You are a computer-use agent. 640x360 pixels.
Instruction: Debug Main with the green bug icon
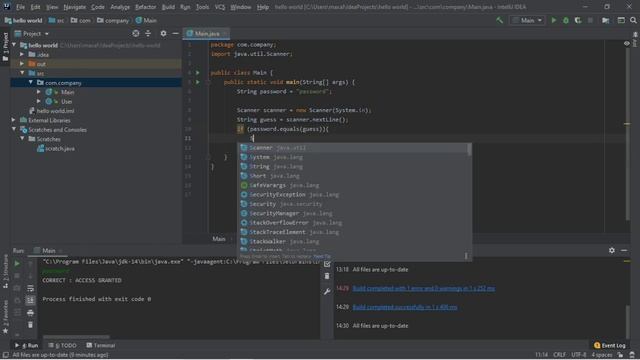(x=566, y=20)
